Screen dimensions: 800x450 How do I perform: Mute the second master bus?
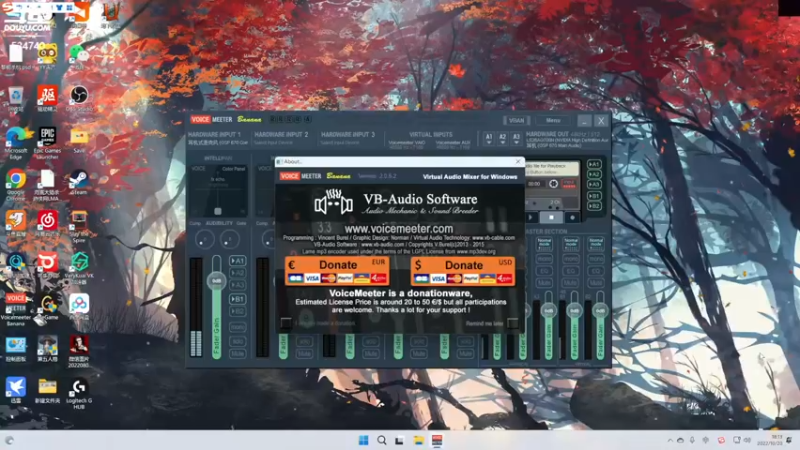570,283
